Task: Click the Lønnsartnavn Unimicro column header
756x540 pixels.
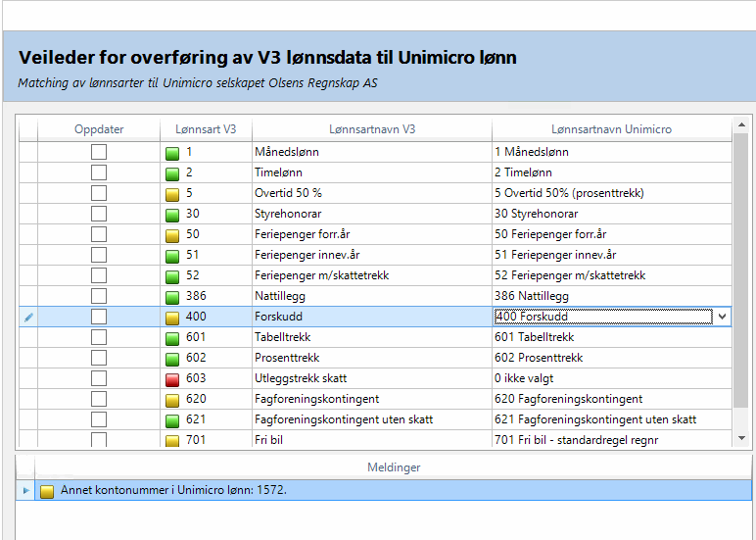Action: (x=611, y=129)
